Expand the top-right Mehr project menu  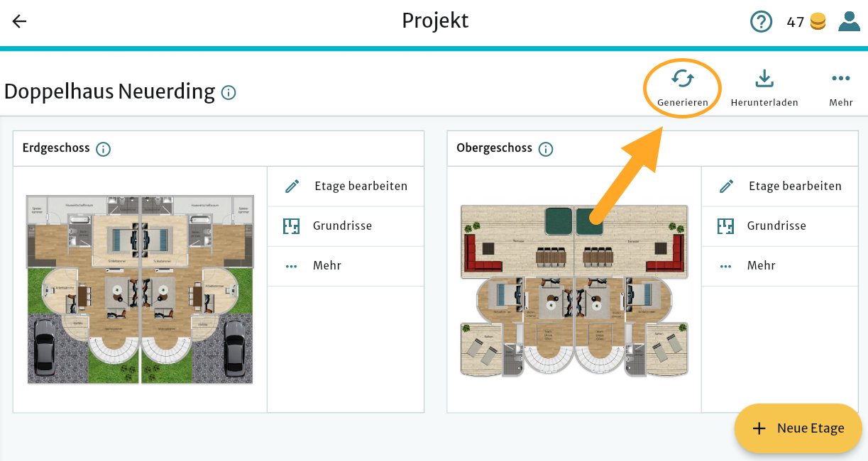pyautogui.click(x=840, y=79)
